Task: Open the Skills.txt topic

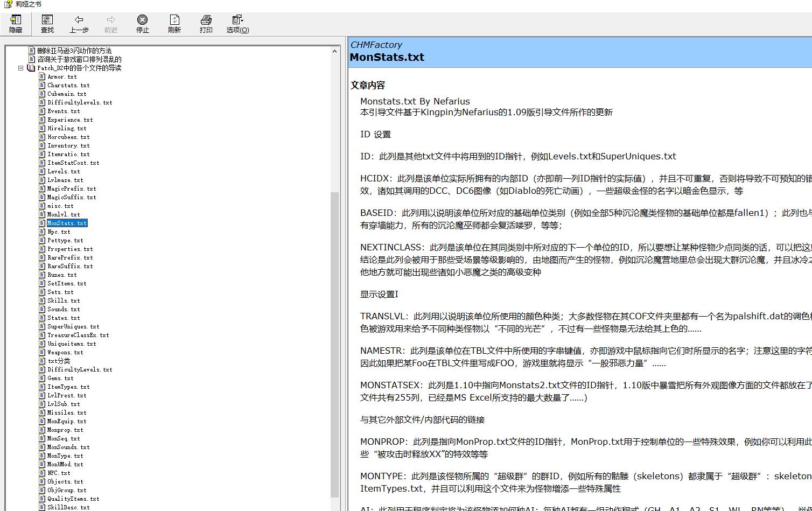Action: [x=64, y=300]
